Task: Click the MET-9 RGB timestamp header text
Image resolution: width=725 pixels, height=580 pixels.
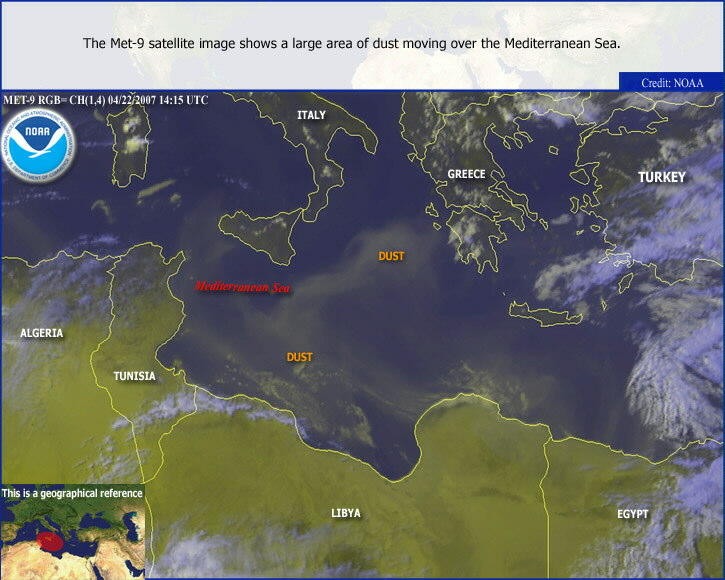Action: [106, 100]
